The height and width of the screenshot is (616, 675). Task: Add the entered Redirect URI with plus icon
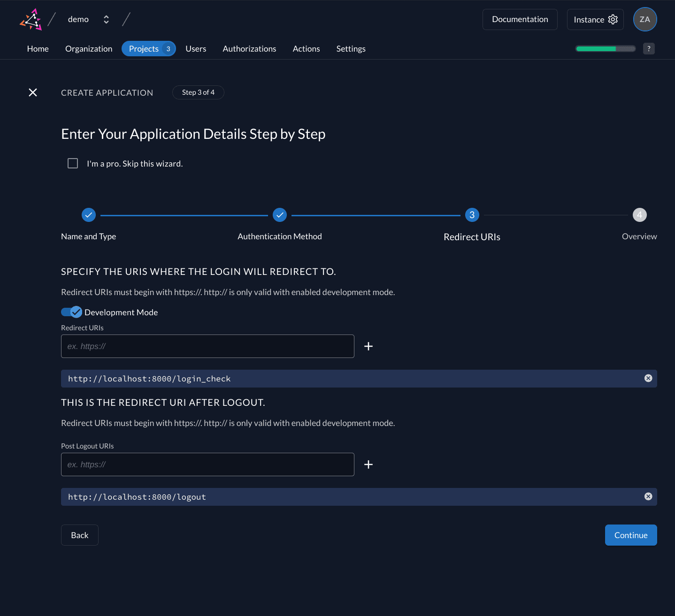368,346
